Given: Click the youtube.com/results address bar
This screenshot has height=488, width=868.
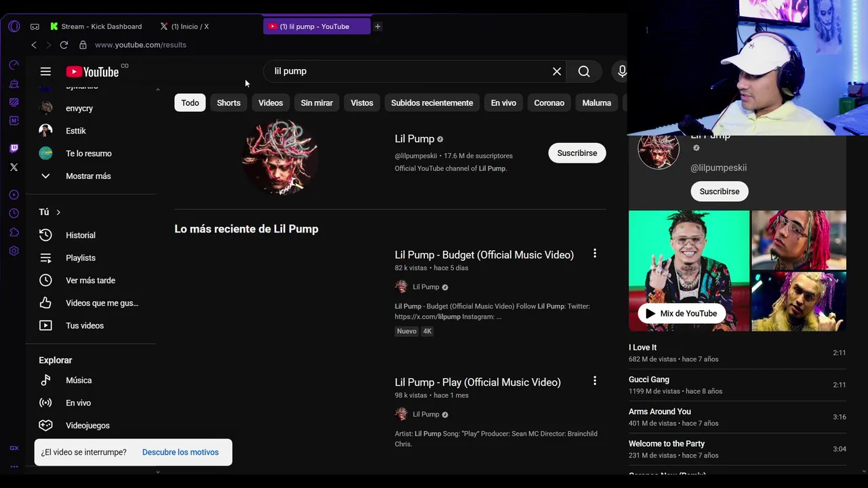Looking at the screenshot, I should pos(140,45).
